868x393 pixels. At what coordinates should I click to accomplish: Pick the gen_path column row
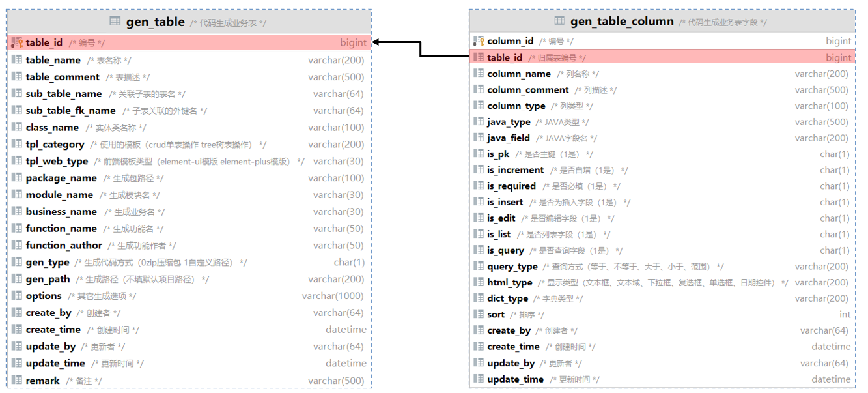(x=189, y=279)
